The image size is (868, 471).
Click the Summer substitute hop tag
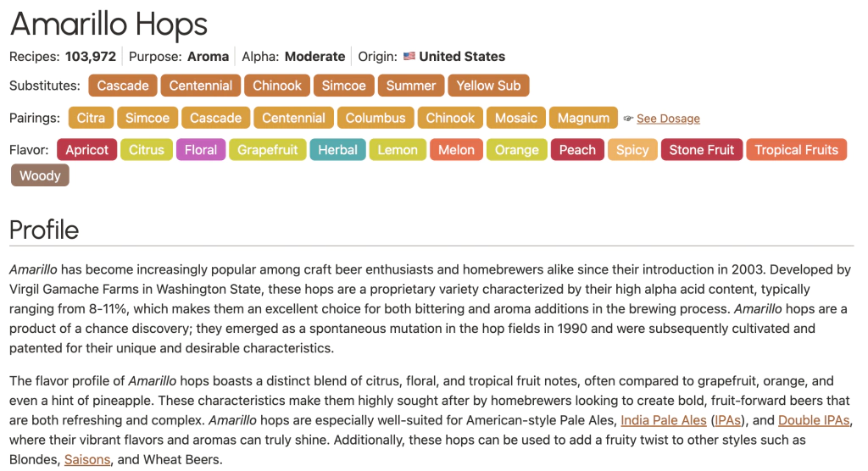pos(411,86)
